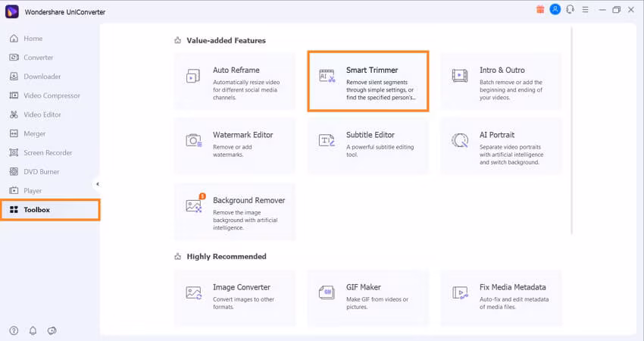Open the hamburger main menu

(x=585, y=9)
